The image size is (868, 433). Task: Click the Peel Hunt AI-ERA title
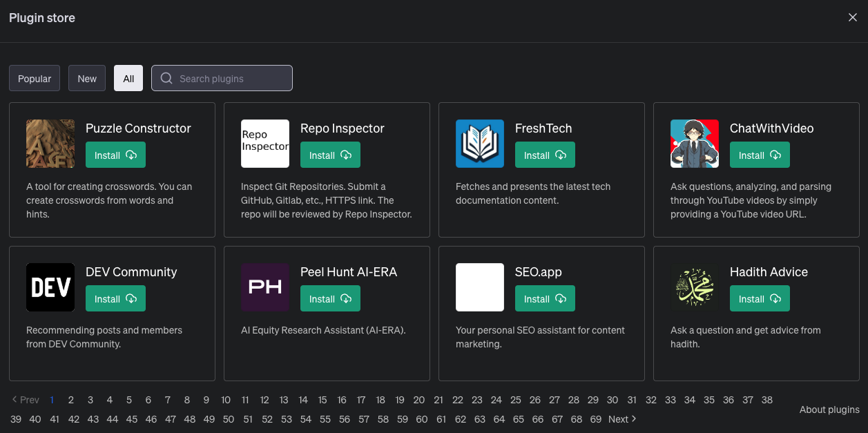[349, 272]
